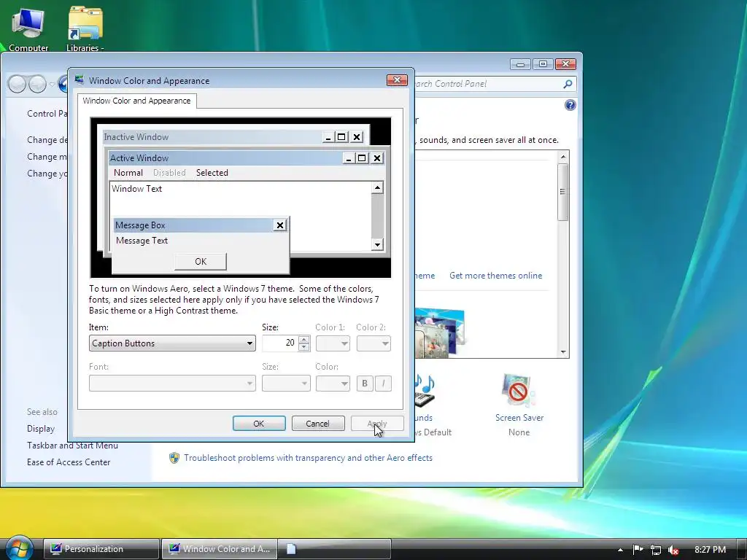
Task: Open the Color 2 dropdown
Action: (x=373, y=343)
